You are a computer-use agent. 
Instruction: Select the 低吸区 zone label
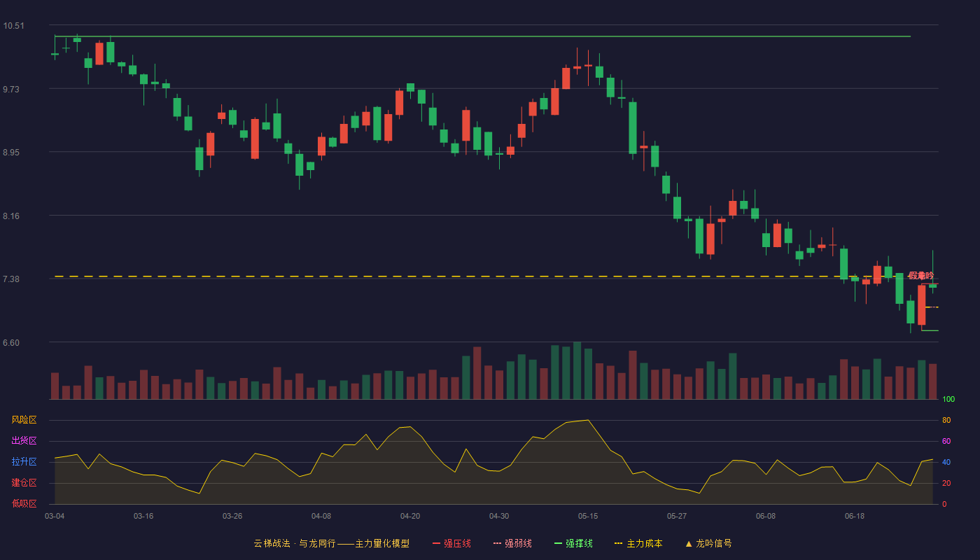(x=24, y=503)
